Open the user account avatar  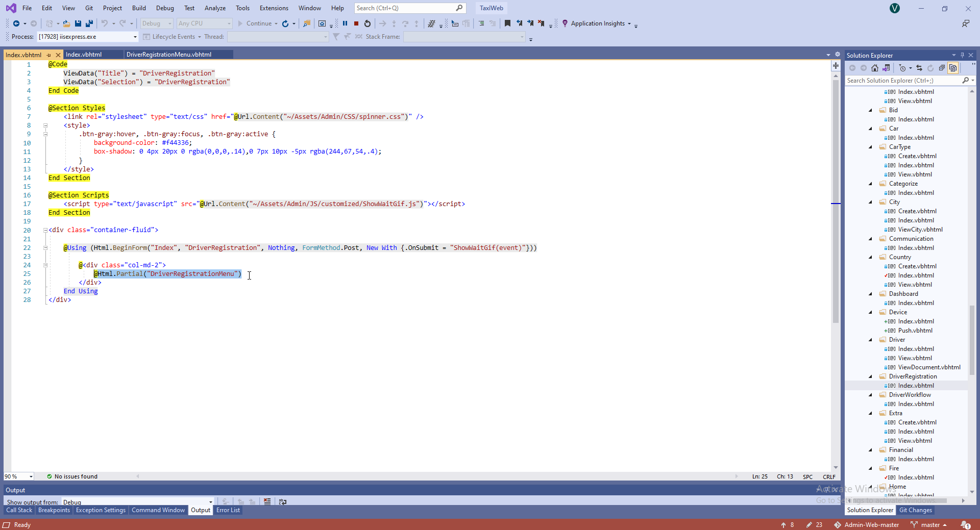[895, 8]
